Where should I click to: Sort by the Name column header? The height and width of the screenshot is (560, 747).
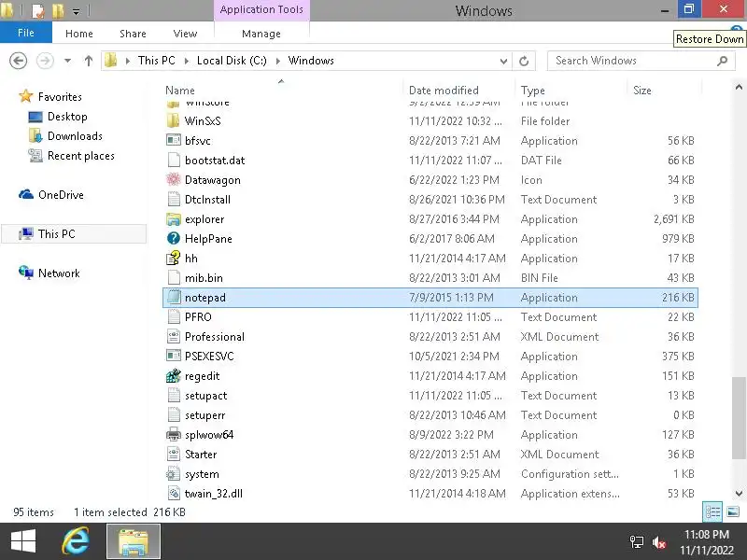pos(180,90)
